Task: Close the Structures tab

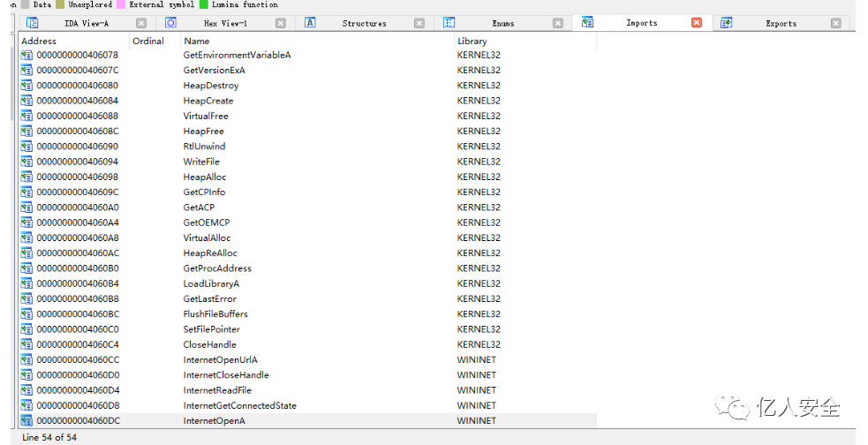Action: pyautogui.click(x=419, y=23)
